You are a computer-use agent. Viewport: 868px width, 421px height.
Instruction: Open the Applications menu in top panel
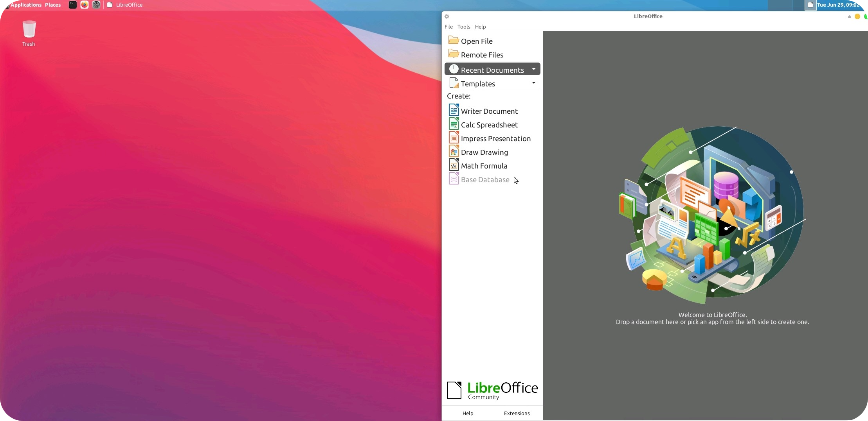[26, 5]
